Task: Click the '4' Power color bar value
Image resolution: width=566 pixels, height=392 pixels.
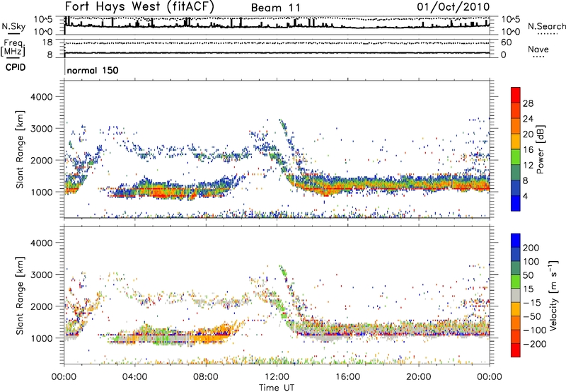Action: [x=525, y=196]
